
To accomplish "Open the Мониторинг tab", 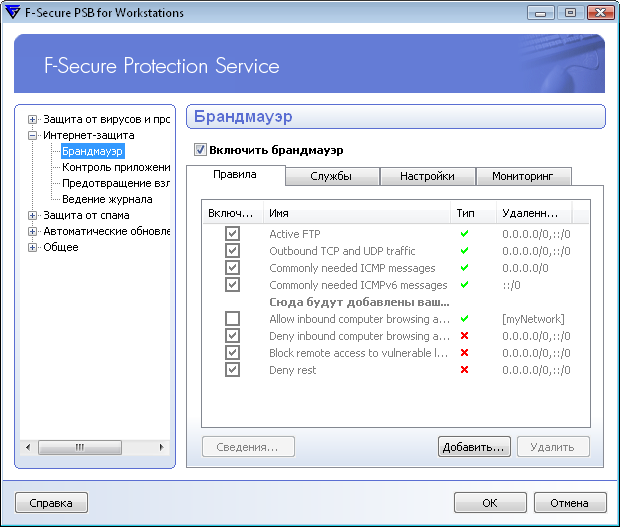I will (x=523, y=176).
